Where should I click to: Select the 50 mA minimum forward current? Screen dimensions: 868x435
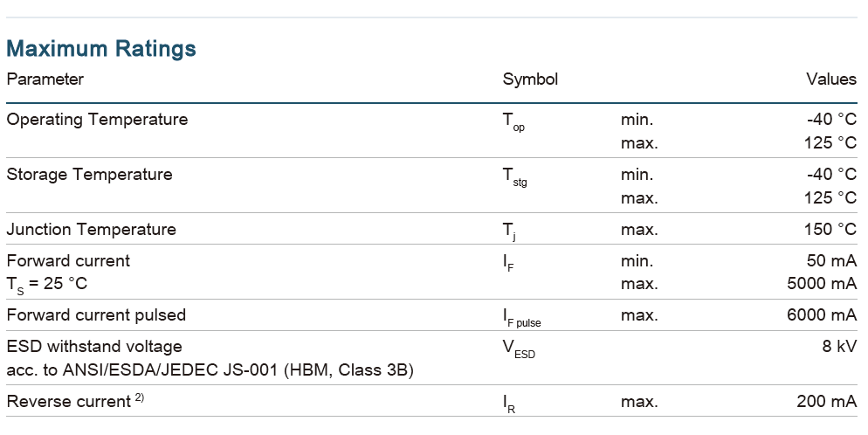coord(832,260)
